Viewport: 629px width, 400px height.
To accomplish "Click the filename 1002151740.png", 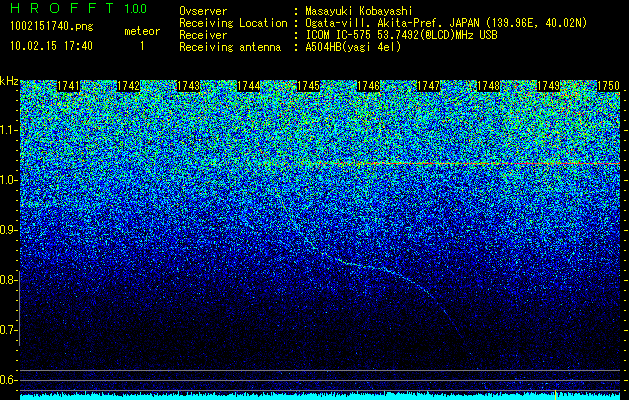I will [52, 27].
